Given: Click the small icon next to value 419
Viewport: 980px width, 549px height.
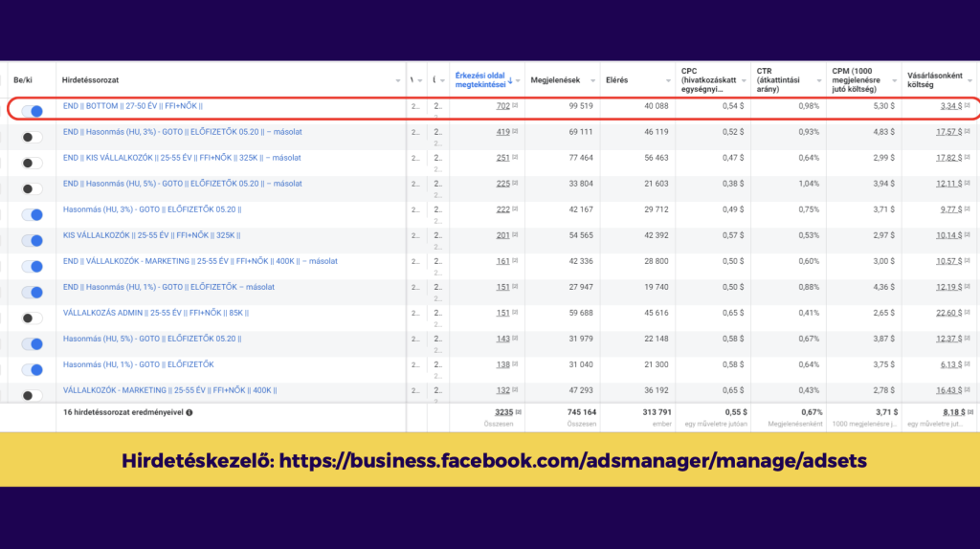Looking at the screenshot, I should coord(515,132).
